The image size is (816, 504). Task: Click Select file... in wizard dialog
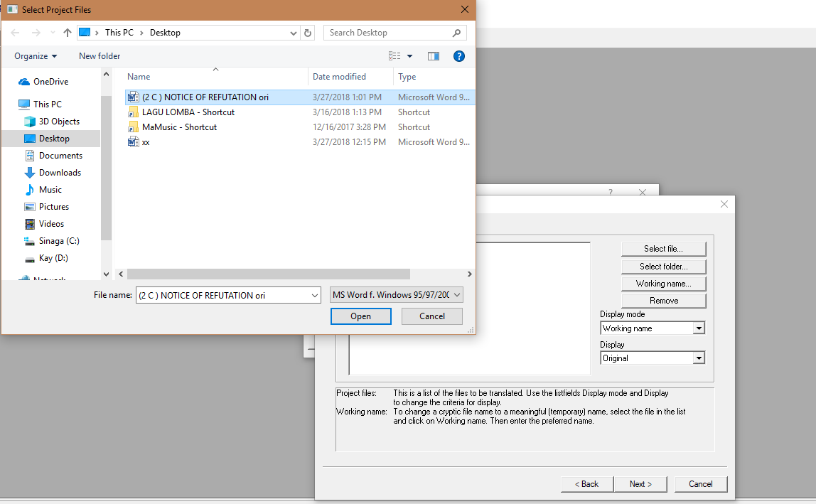[x=663, y=249]
